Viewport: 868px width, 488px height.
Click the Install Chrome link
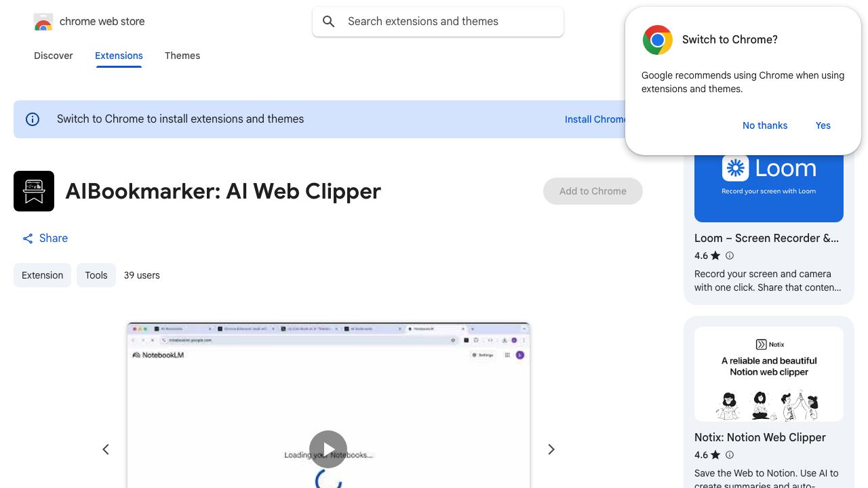[595, 119]
